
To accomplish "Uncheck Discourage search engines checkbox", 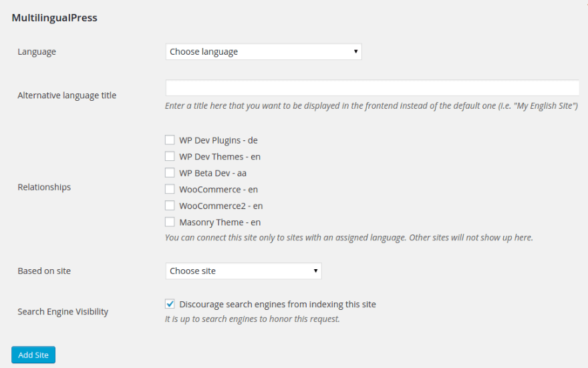I will click(170, 303).
